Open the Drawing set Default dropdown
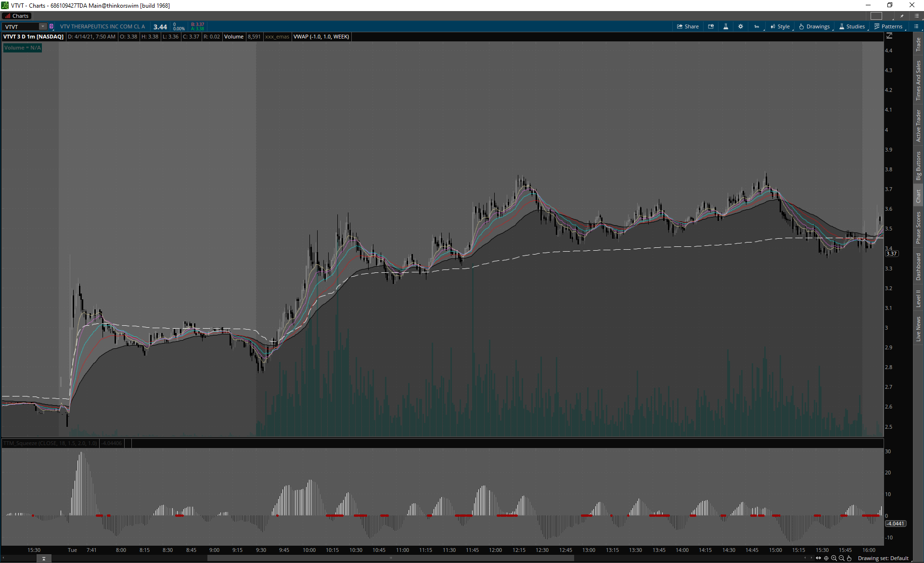The height and width of the screenshot is (563, 924). [883, 558]
